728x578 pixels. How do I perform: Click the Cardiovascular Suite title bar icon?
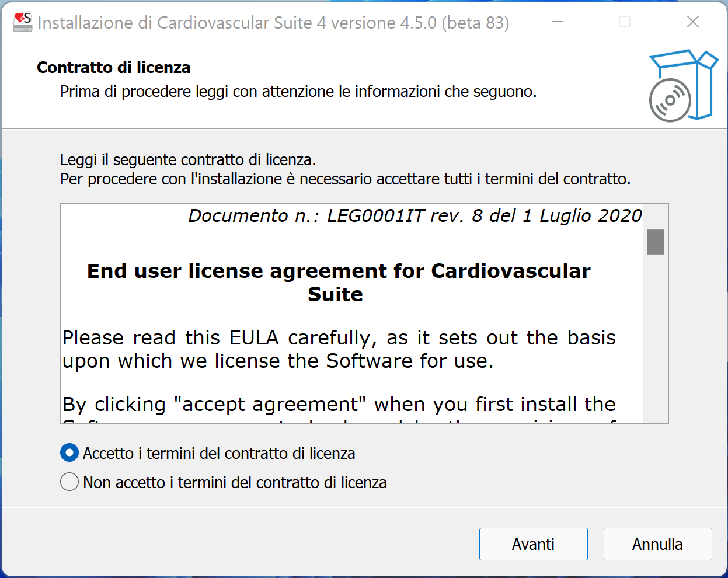[x=23, y=22]
